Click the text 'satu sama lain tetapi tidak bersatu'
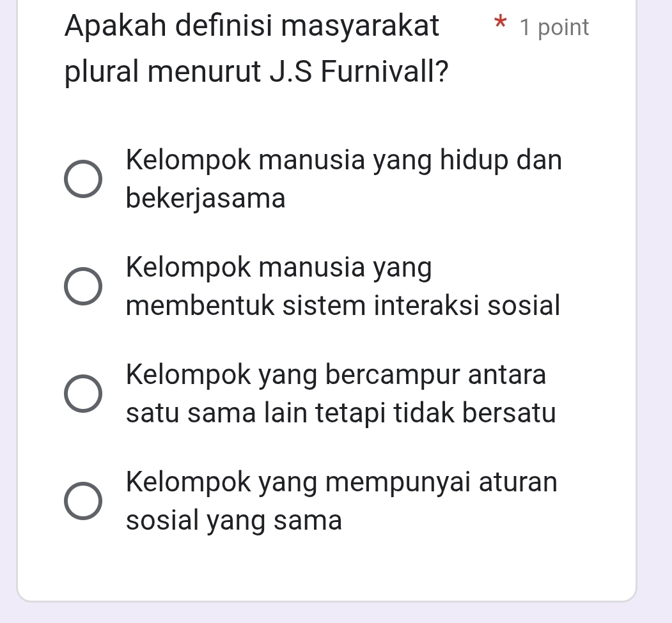This screenshot has width=672, height=623. point(341,413)
